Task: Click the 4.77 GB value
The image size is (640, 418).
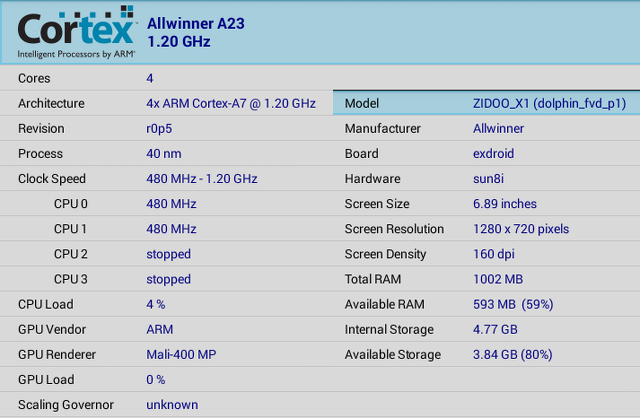Action: click(x=495, y=329)
